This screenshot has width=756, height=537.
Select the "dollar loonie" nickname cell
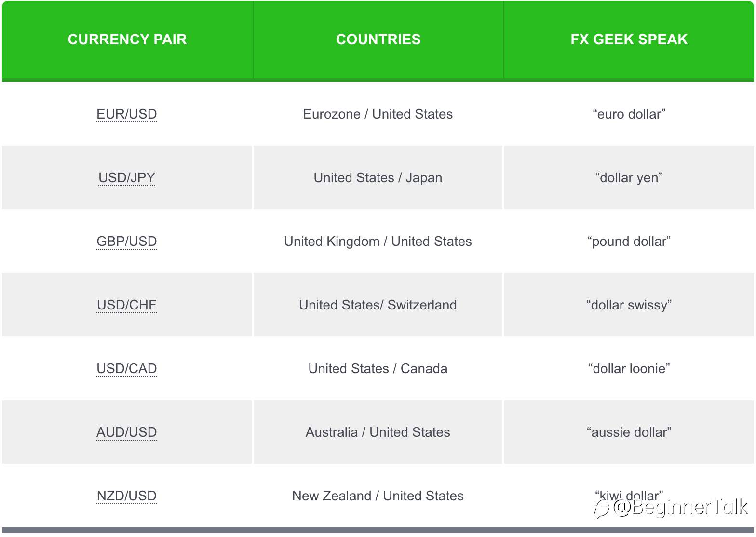[x=629, y=369]
